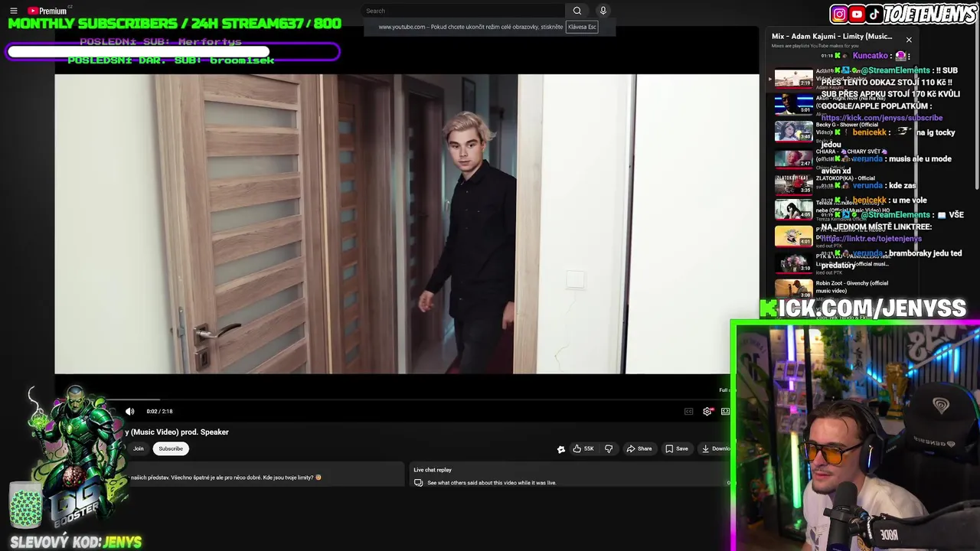Join the channel membership
The width and height of the screenshot is (980, 551).
coord(139,448)
